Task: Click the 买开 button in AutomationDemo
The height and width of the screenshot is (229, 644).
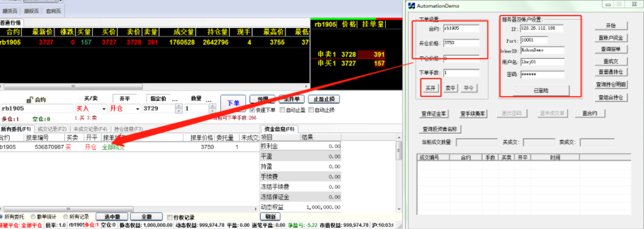Action: click(x=431, y=89)
